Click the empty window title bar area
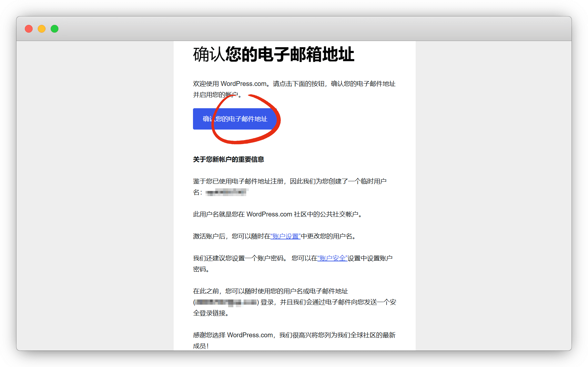 pyautogui.click(x=290, y=29)
